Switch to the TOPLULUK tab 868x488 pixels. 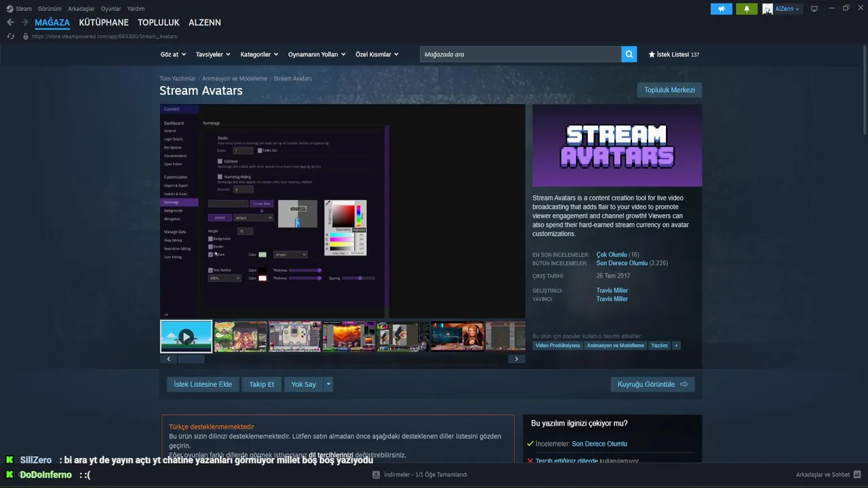click(159, 22)
